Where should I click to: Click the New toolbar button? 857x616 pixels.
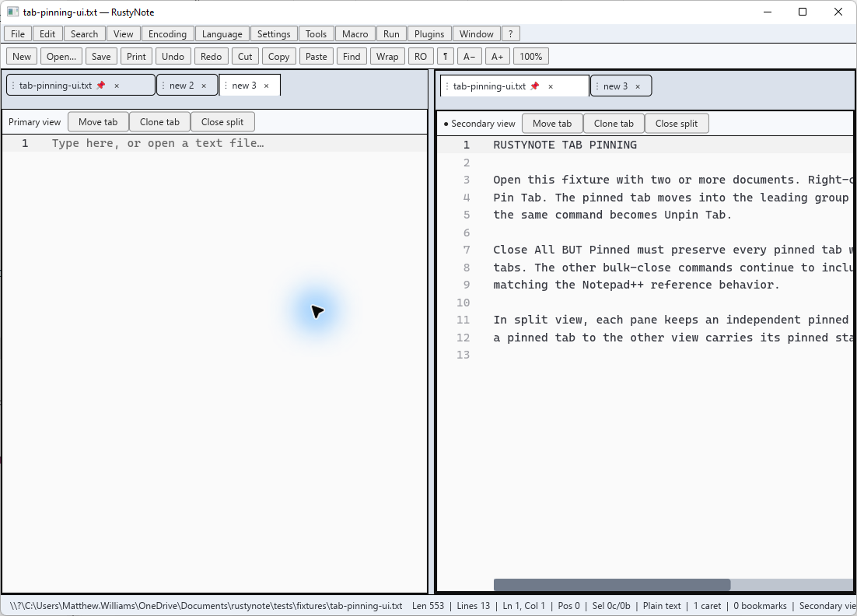(x=22, y=56)
